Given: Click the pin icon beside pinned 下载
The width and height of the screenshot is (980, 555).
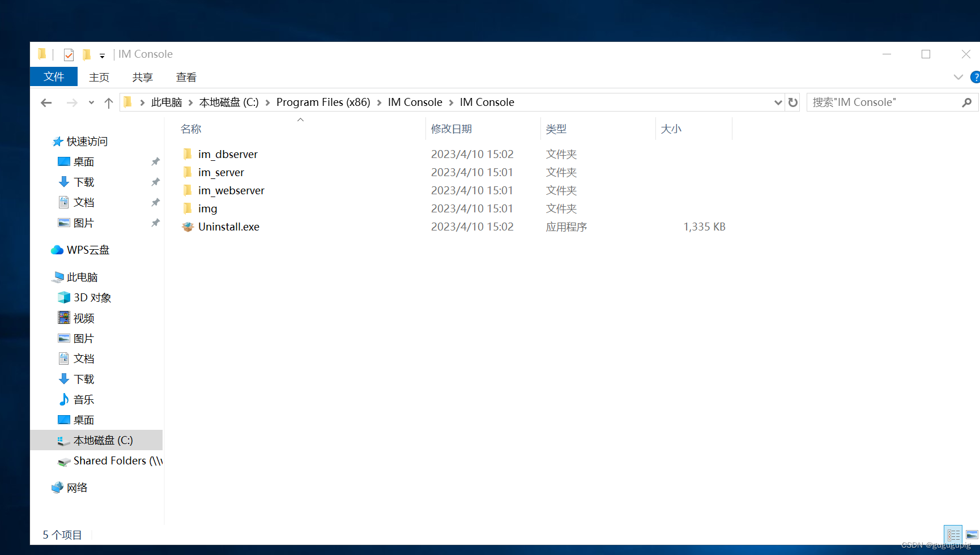Looking at the screenshot, I should pyautogui.click(x=155, y=182).
